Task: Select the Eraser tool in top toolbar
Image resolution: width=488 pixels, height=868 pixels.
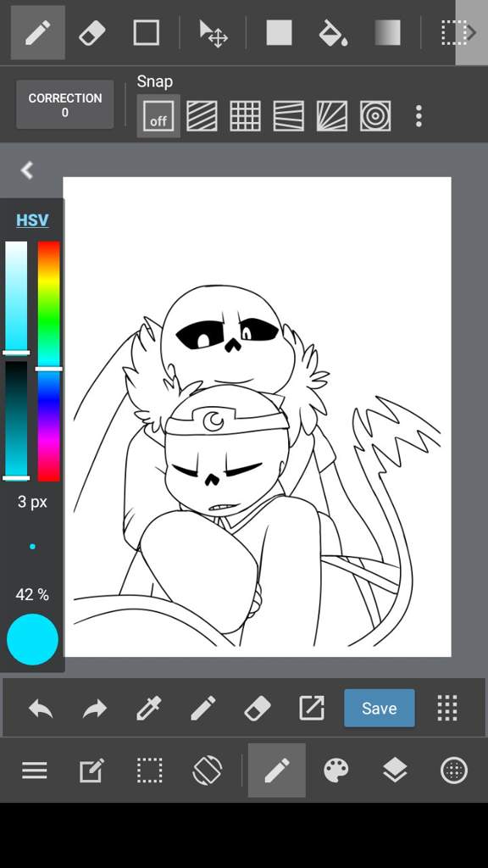Action: click(x=91, y=33)
